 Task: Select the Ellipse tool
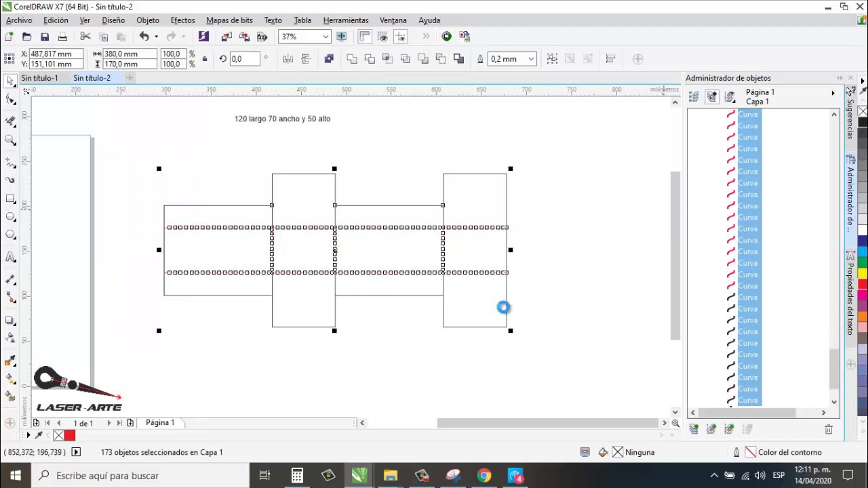pos(10,217)
